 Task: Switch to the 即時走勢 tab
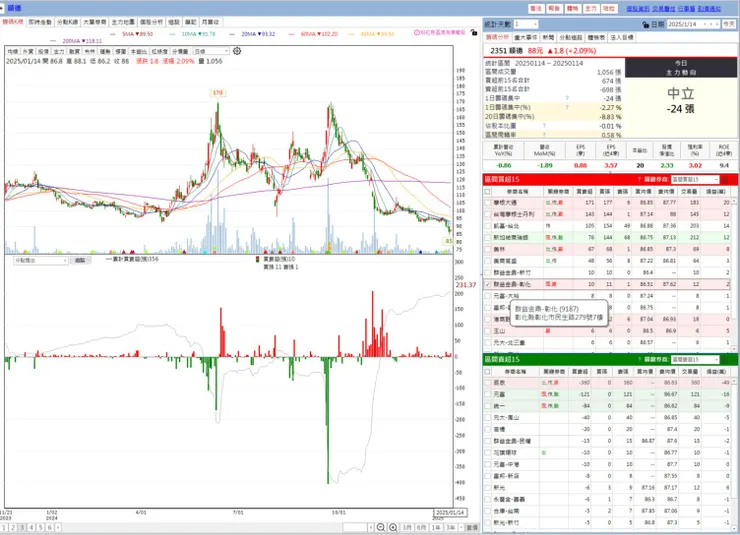(40, 22)
